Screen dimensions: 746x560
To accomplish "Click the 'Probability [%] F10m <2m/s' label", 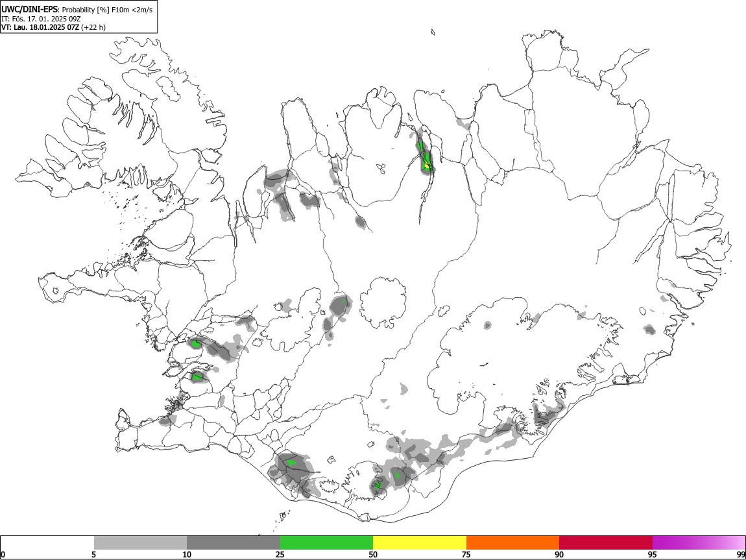I will (x=108, y=10).
